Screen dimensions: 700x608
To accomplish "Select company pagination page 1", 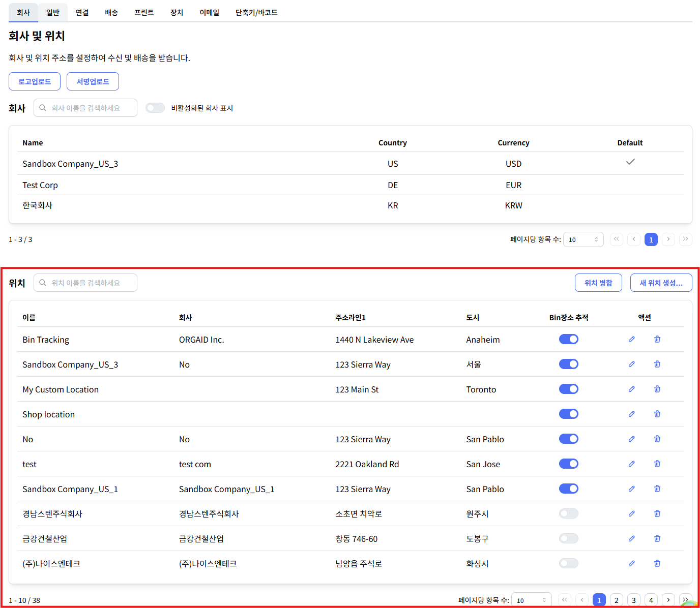I will 651,239.
